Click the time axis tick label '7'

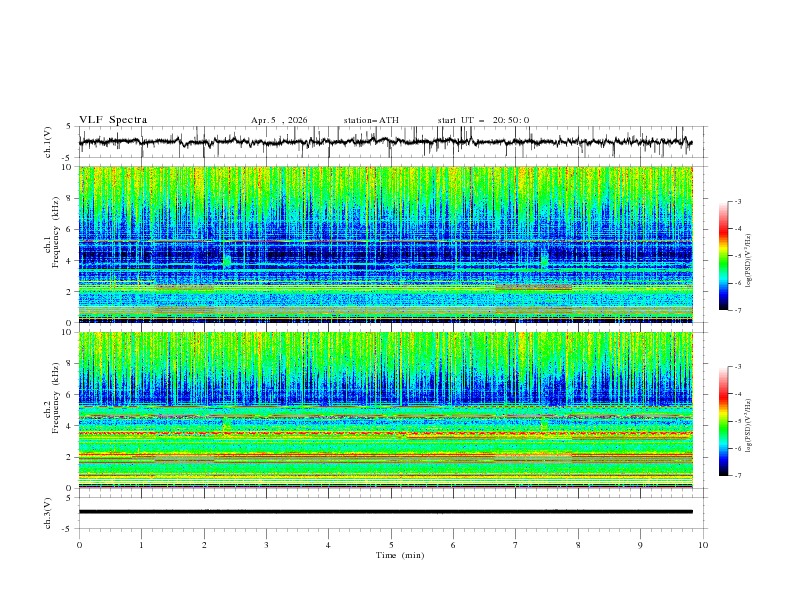[x=516, y=545]
